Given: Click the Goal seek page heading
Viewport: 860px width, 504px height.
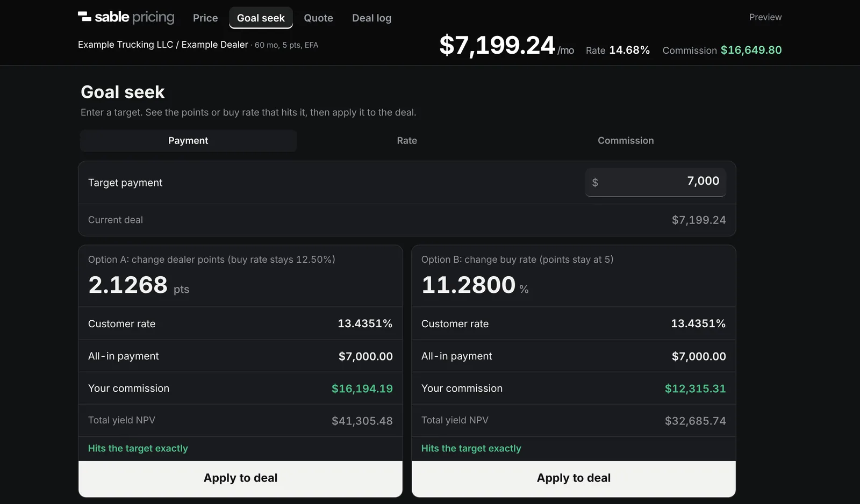Looking at the screenshot, I should (x=123, y=92).
